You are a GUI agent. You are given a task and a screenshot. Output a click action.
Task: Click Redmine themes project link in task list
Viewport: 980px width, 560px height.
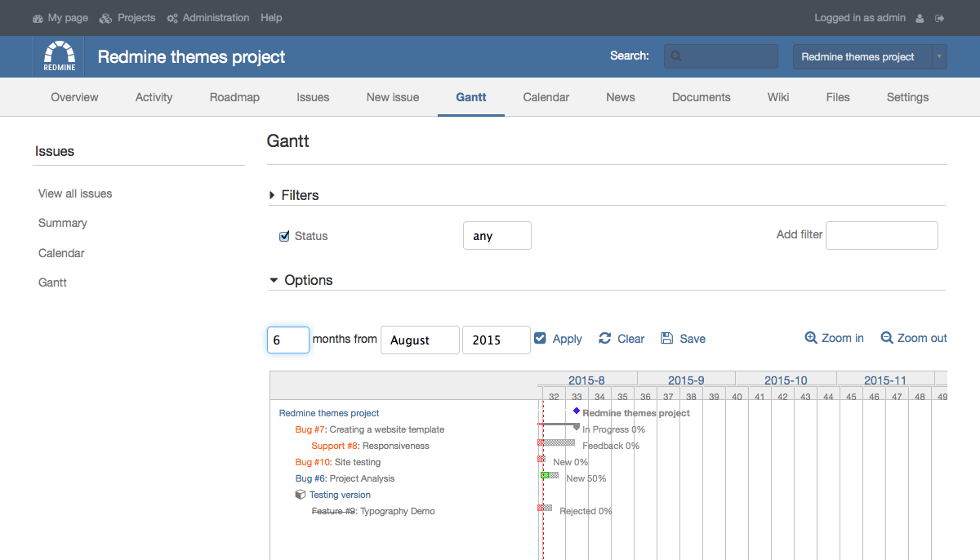point(329,413)
